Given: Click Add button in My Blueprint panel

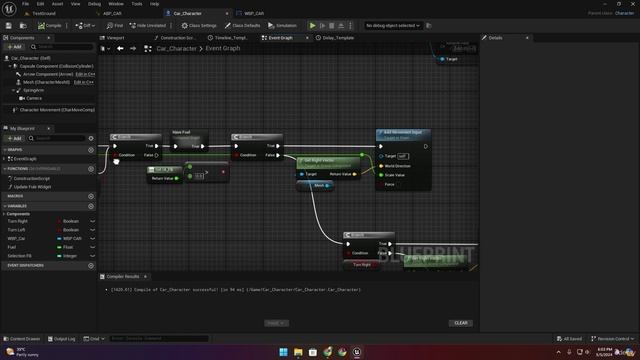Looking at the screenshot, I should tap(15, 138).
